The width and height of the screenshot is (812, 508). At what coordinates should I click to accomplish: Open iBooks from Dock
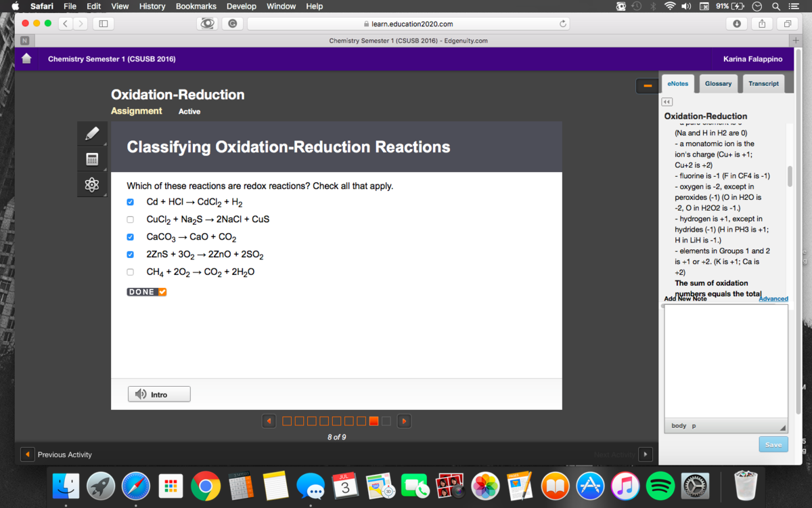(x=556, y=486)
